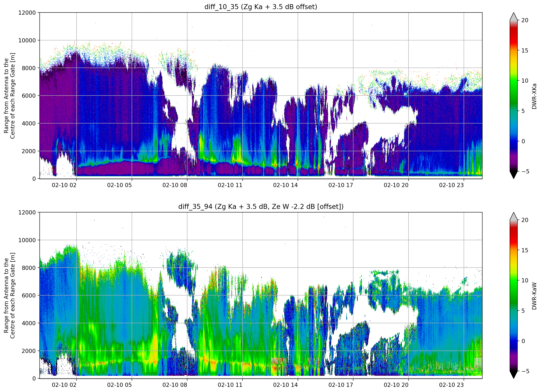This screenshot has width=541, height=392.
Task: Click the 4000 y-tick in the top plot
Action: 29,123
